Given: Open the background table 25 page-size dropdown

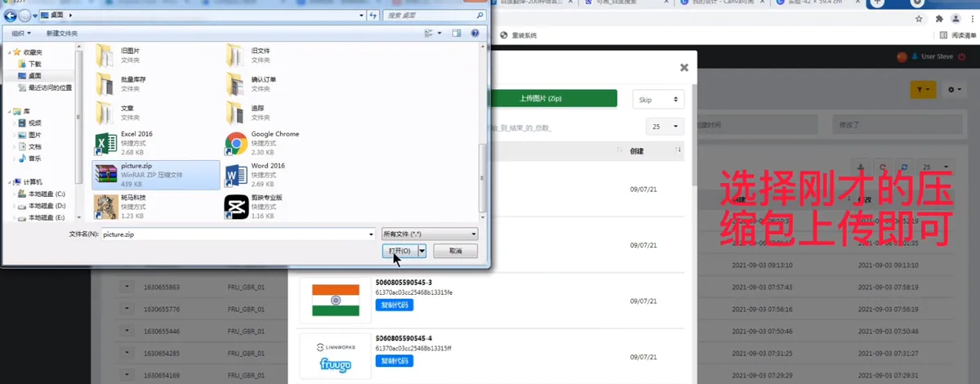Looking at the screenshot, I should (934, 166).
